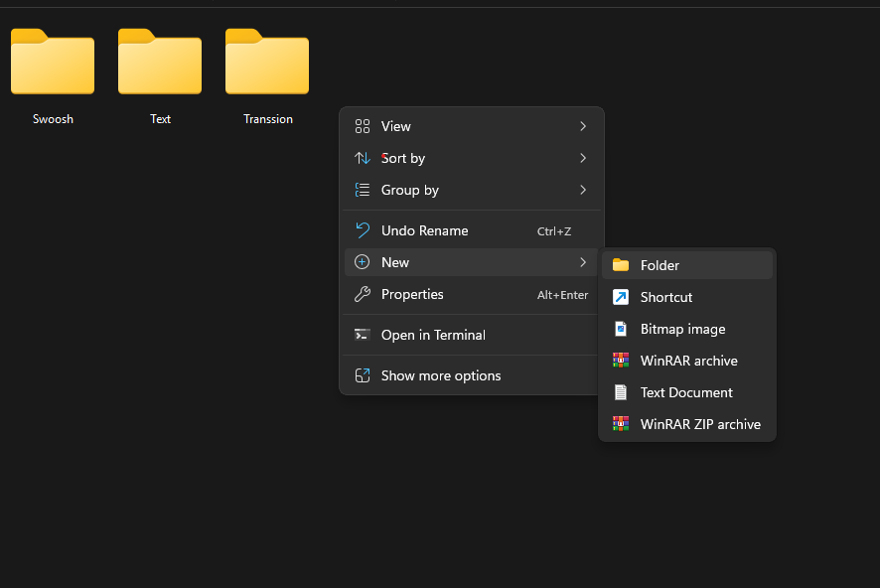Open the Transsion folder icon

(x=267, y=63)
